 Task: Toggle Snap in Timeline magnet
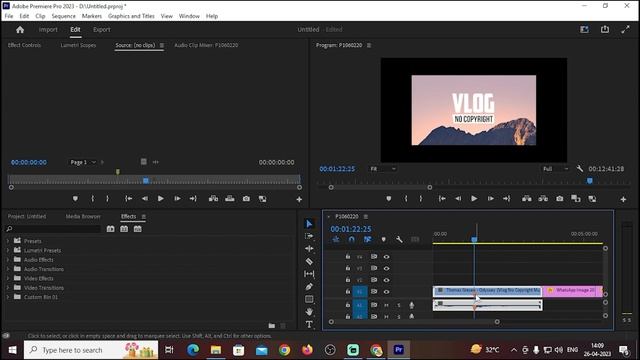pos(351,240)
